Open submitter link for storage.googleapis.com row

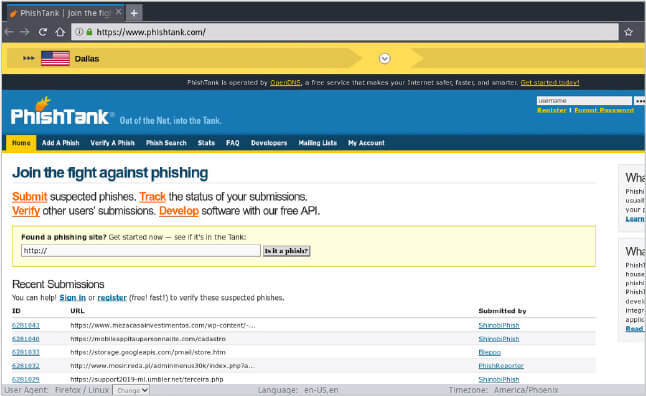(x=489, y=352)
